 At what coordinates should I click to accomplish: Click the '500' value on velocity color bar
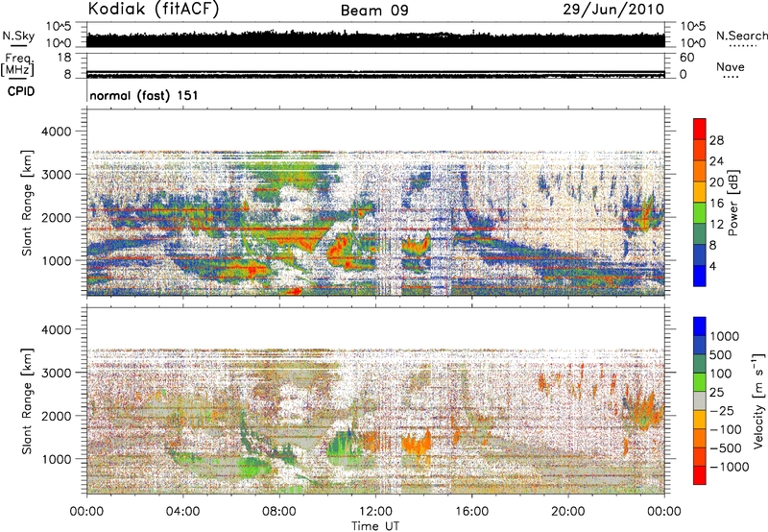click(722, 354)
